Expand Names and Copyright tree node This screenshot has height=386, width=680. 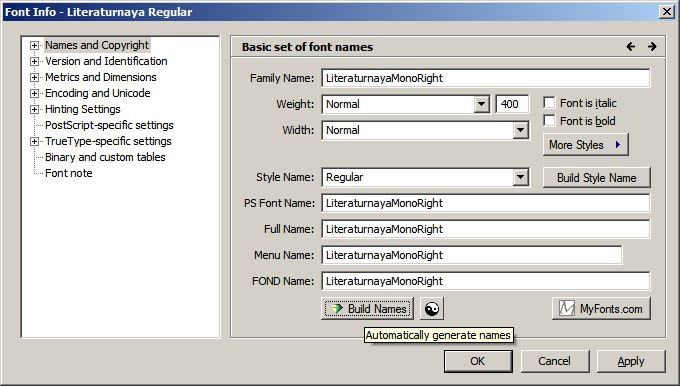34,45
